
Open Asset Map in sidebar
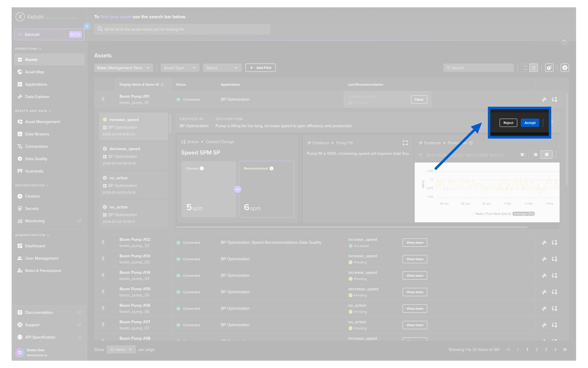(35, 72)
